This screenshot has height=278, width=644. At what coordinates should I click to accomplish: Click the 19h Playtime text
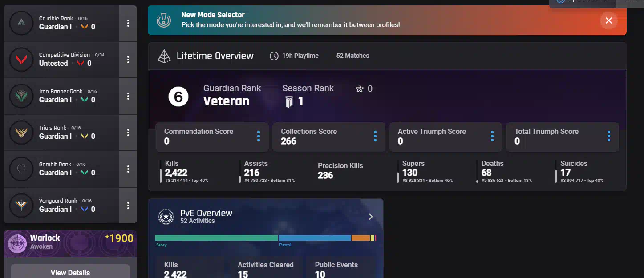[x=300, y=56]
